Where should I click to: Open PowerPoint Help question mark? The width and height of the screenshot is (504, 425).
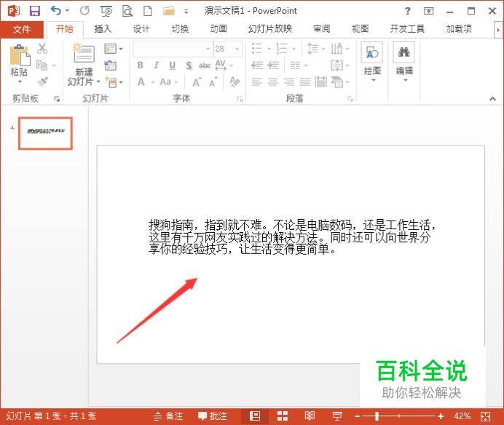pos(408,11)
